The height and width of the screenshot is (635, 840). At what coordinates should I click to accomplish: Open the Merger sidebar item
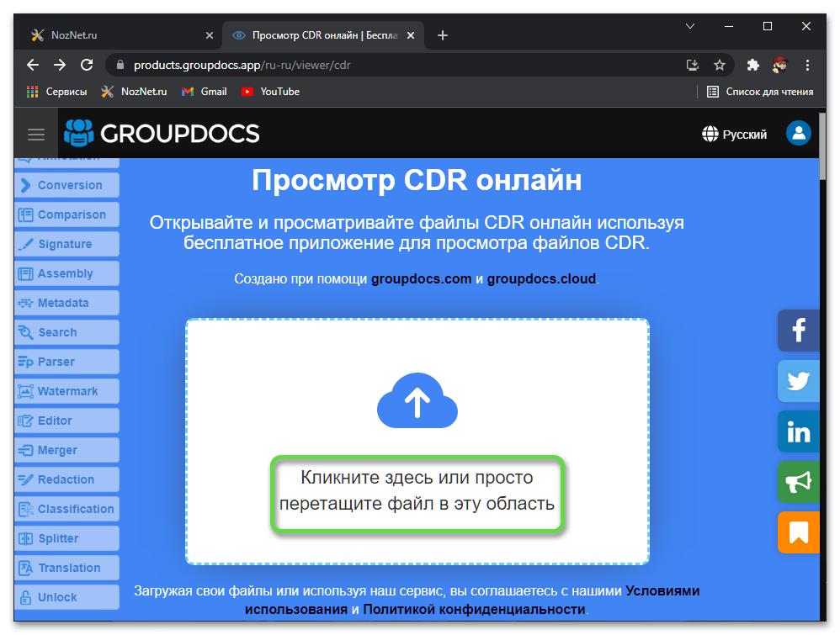coord(66,450)
